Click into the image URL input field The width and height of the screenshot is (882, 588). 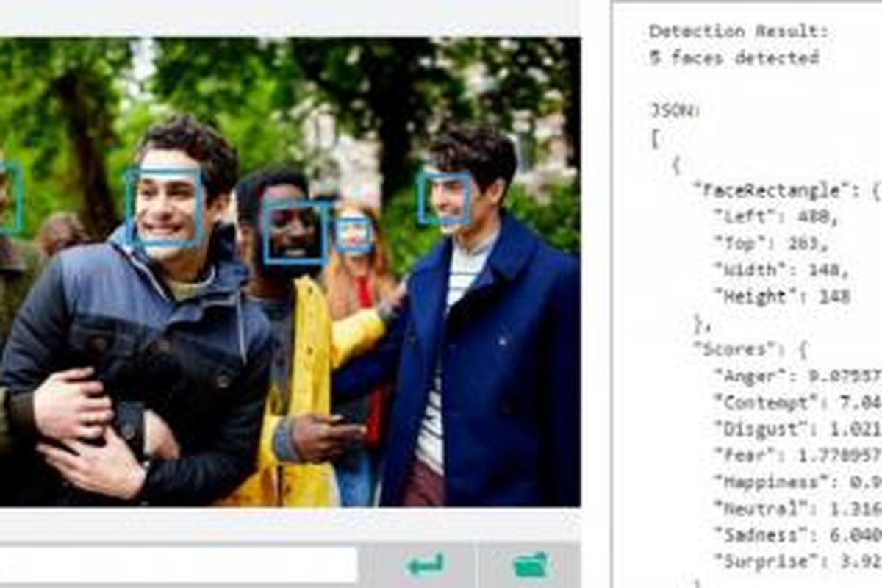(x=176, y=564)
